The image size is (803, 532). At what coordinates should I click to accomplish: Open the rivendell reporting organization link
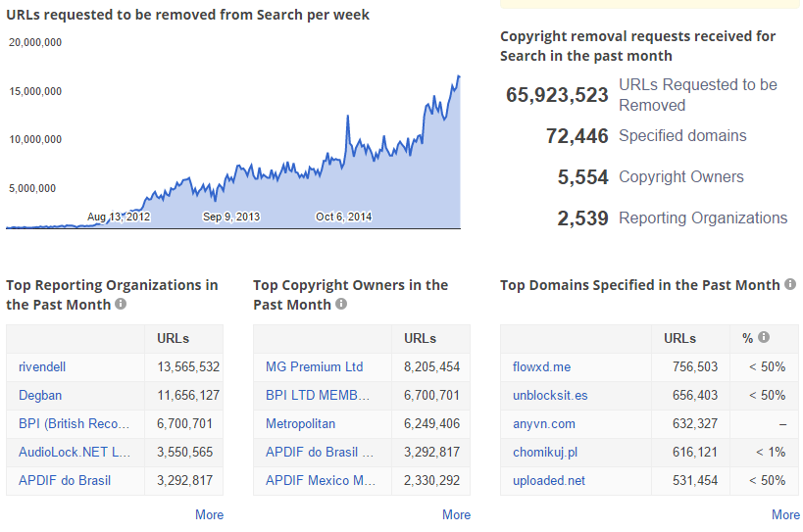pos(42,366)
